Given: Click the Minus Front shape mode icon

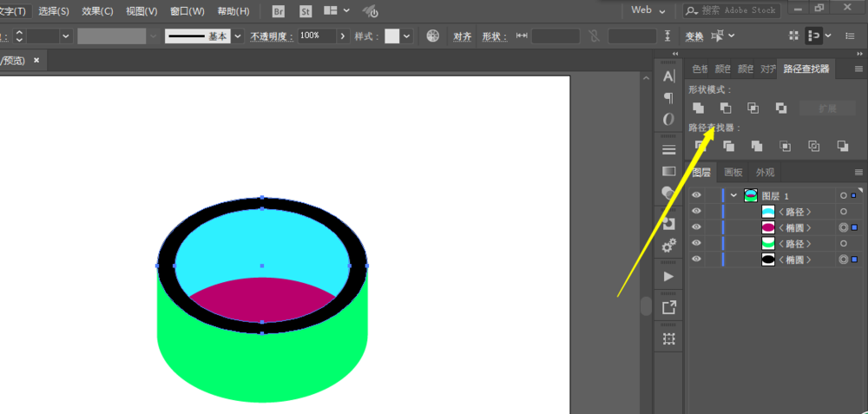Looking at the screenshot, I should [726, 108].
